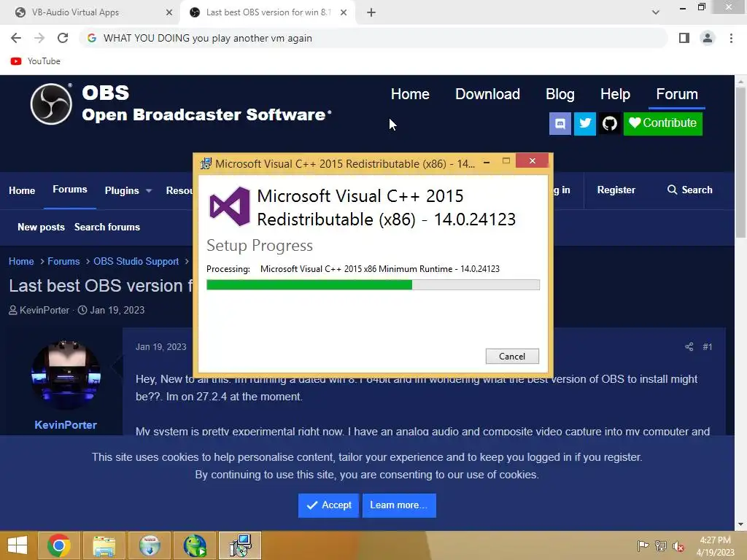This screenshot has height=560, width=747.
Task: Click the OBS logo image
Action: (x=52, y=104)
